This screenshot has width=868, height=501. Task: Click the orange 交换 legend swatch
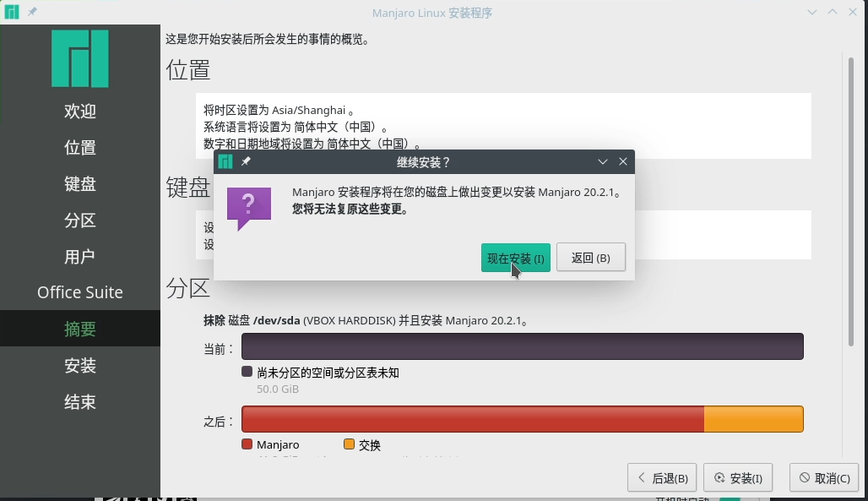click(x=349, y=444)
